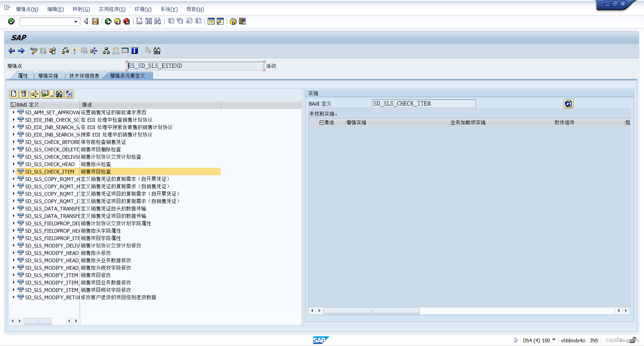This screenshot has height=346, width=644.
Task: Open the 编辑(E) menu
Action: [55, 9]
